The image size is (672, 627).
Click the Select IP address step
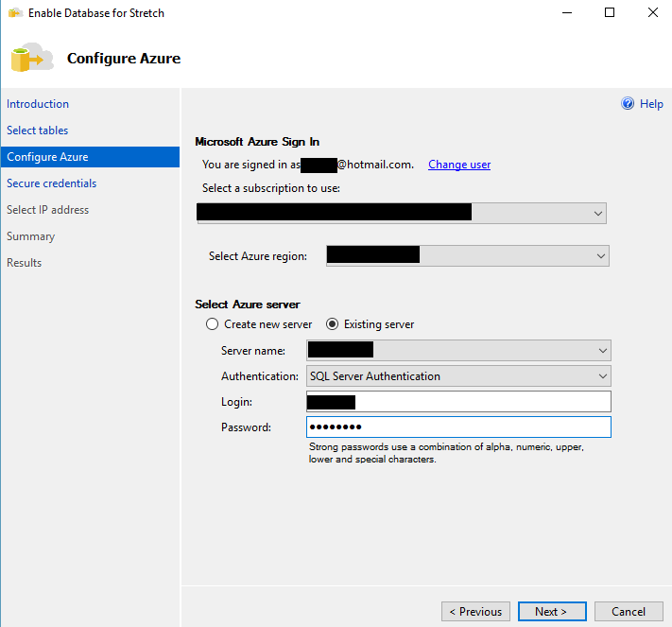click(x=47, y=210)
